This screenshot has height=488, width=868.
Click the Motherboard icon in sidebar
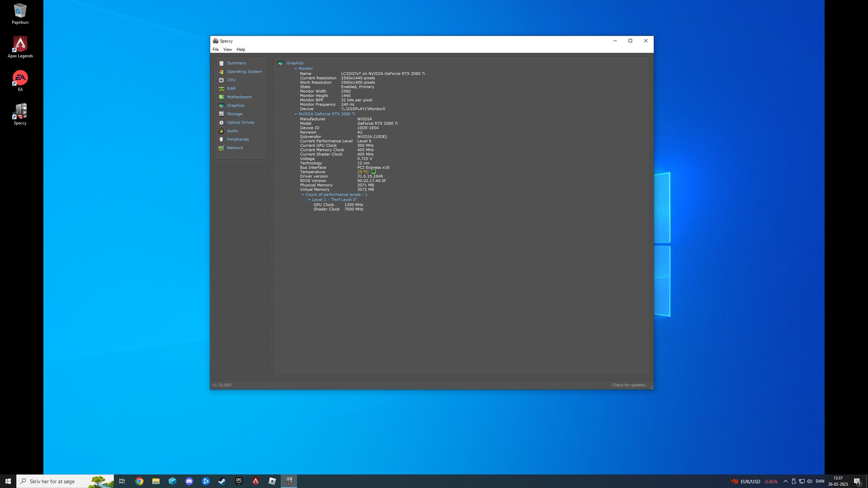click(x=221, y=97)
